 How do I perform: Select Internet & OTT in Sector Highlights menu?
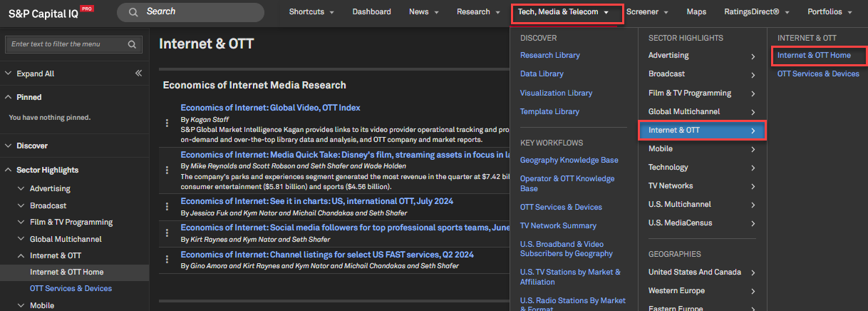coord(701,130)
